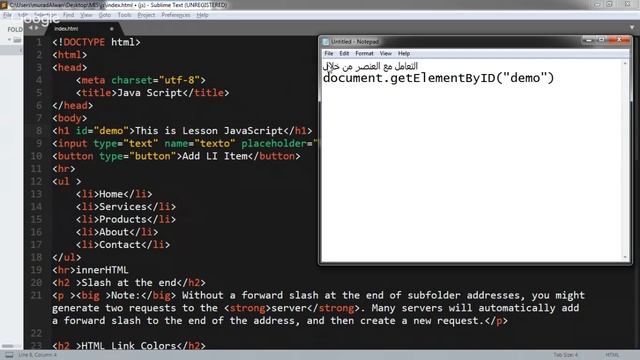
Task: Close the Notepad window
Action: (x=619, y=40)
